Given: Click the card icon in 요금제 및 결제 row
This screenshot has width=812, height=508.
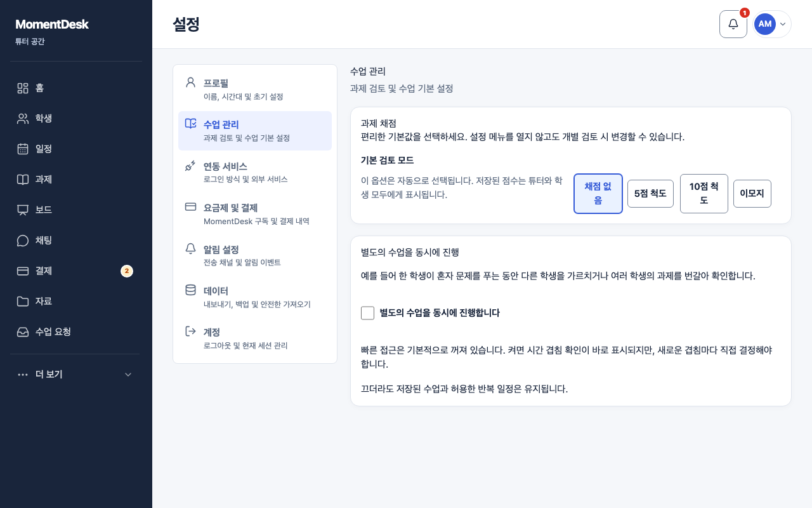Looking at the screenshot, I should coord(190,207).
